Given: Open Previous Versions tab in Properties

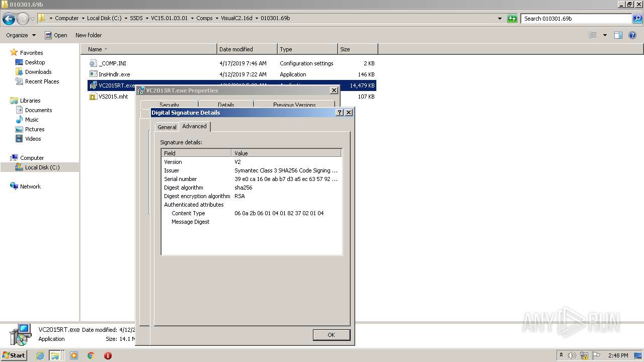Looking at the screenshot, I should pyautogui.click(x=294, y=105).
